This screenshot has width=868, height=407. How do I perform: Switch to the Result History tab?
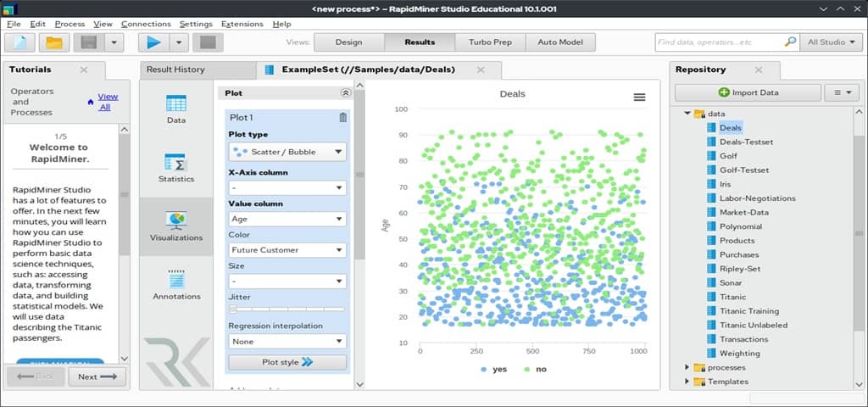[175, 70]
